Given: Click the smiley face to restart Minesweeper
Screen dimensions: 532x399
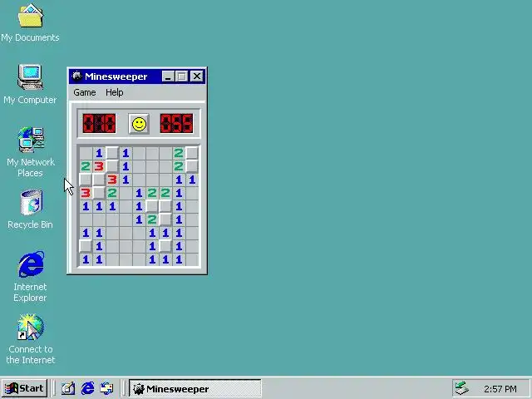Looking at the screenshot, I should (x=139, y=124).
